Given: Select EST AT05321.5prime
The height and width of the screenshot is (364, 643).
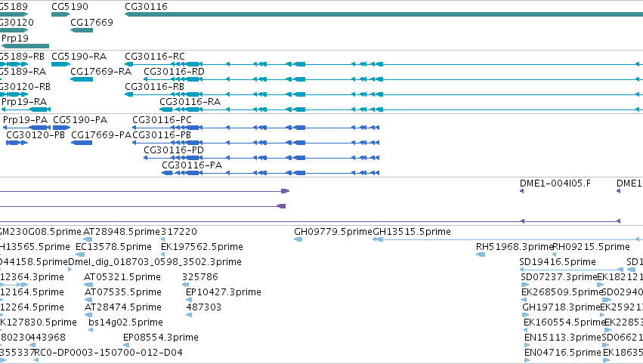Looking at the screenshot, I should 122,277.
